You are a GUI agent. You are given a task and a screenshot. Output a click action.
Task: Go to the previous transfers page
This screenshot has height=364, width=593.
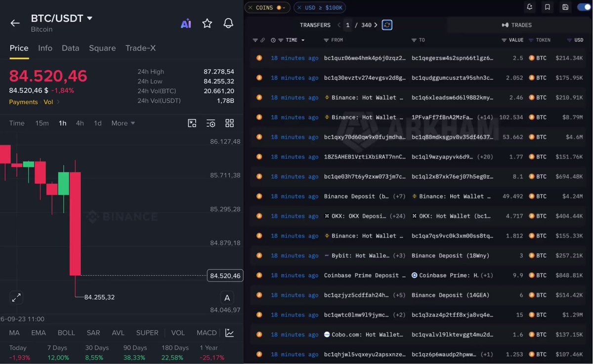click(x=339, y=25)
